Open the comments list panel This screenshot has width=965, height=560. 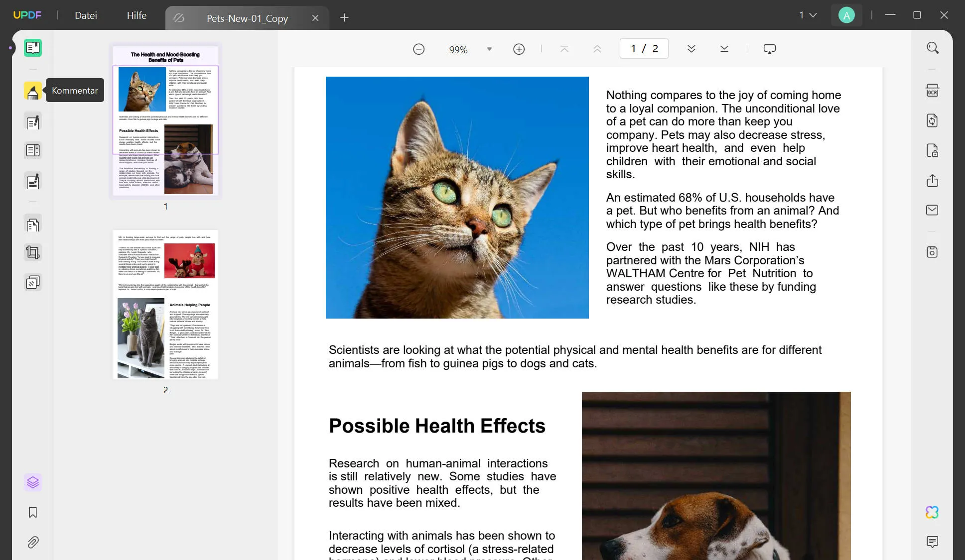point(933,542)
